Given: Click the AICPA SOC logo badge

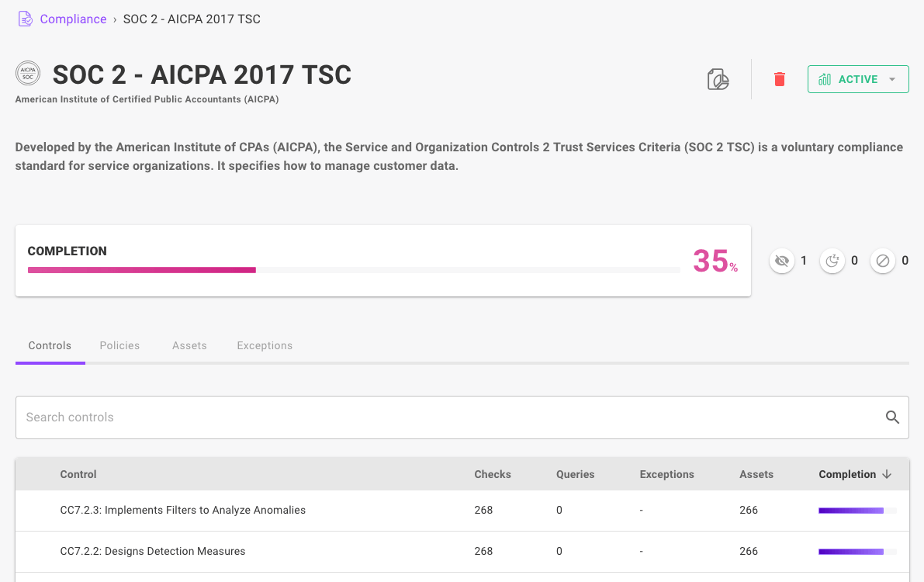Looking at the screenshot, I should pyautogui.click(x=28, y=74).
